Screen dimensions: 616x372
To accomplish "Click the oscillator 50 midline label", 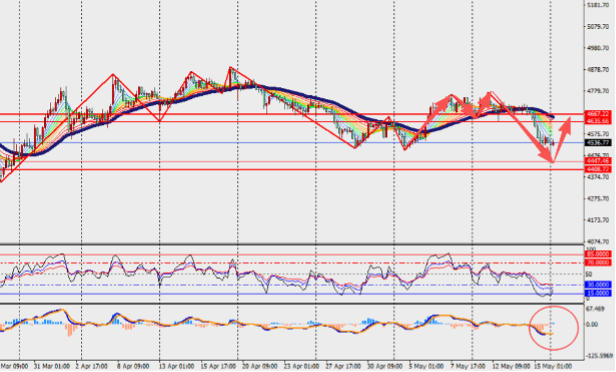I will click(x=588, y=274).
